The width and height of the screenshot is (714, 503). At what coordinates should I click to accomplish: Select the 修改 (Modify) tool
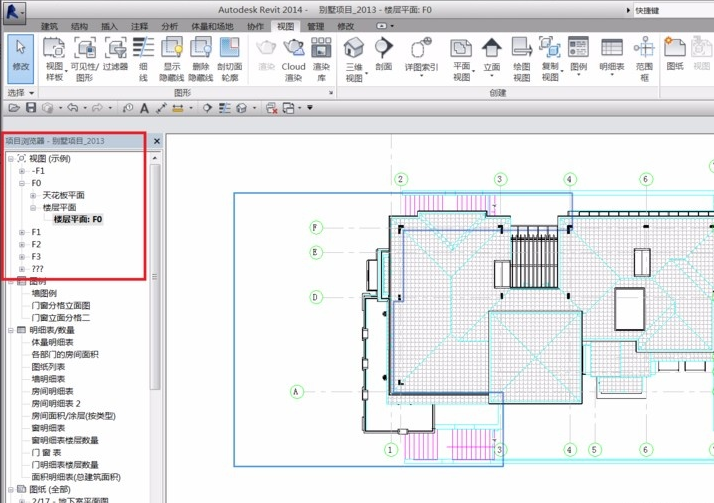(x=20, y=58)
